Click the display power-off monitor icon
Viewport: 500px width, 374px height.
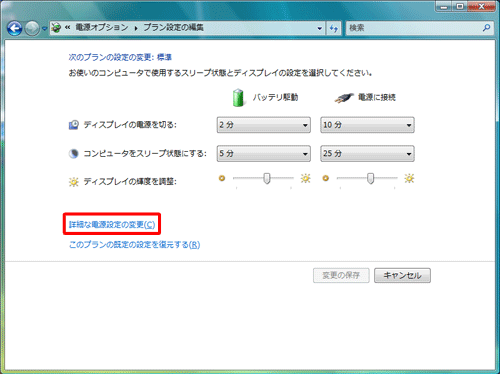(74, 125)
